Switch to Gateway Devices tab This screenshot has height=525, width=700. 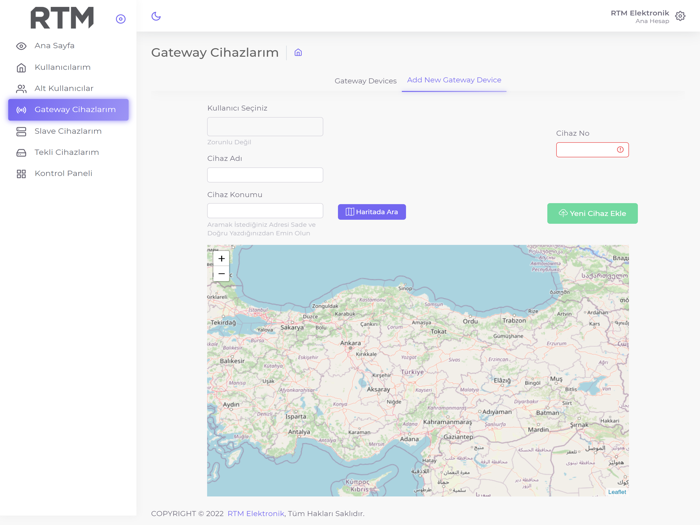point(366,81)
